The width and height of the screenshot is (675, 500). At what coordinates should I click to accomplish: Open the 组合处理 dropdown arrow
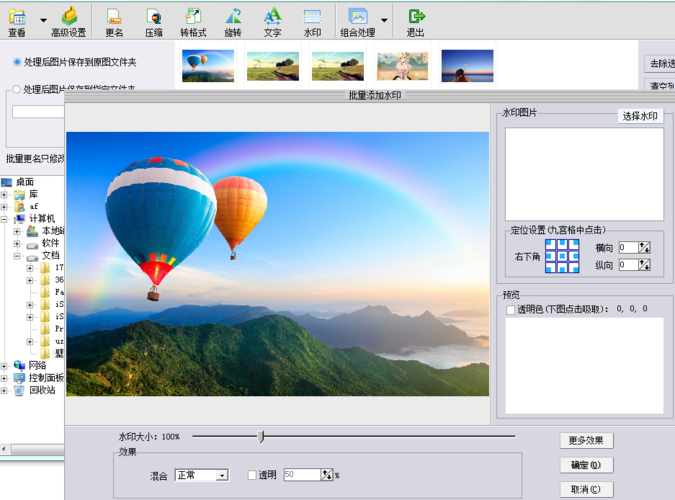(x=384, y=20)
